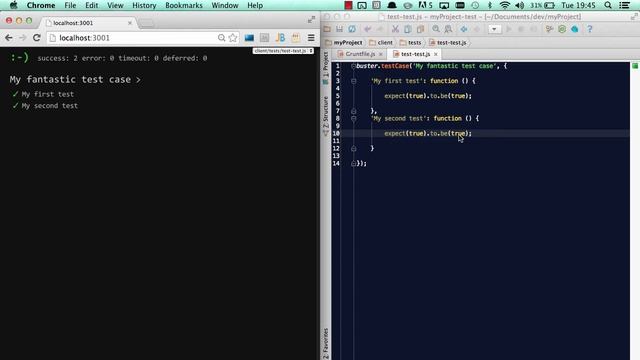Click the Replace icon next to Find
Viewport: 640px width, 360px height.
click(448, 29)
